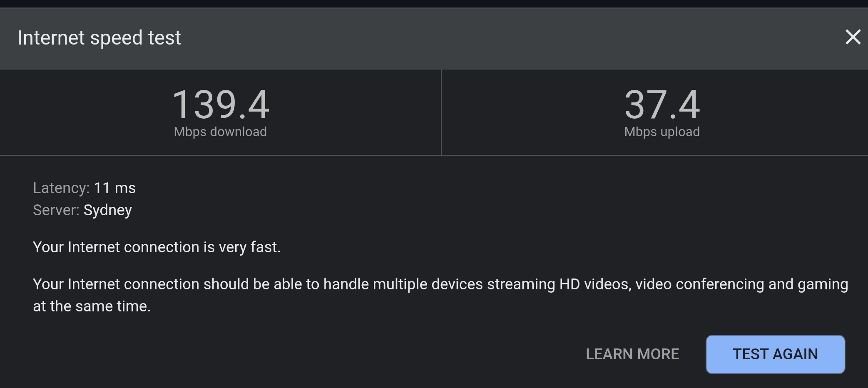The width and height of the screenshot is (868, 388).
Task: Click the Mbps upload label
Action: point(662,132)
